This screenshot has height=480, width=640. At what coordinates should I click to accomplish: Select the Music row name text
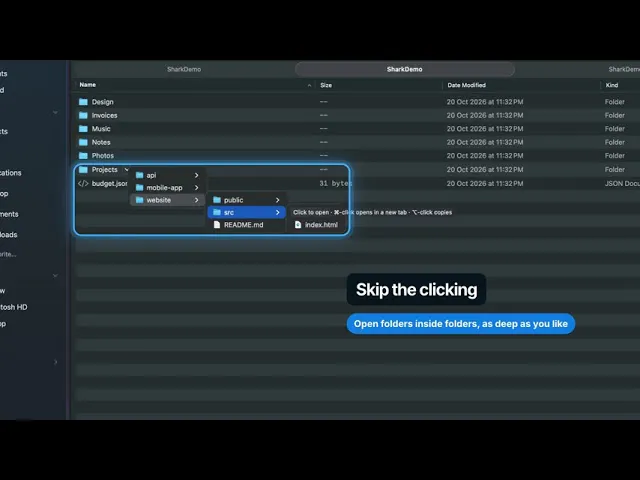click(101, 129)
